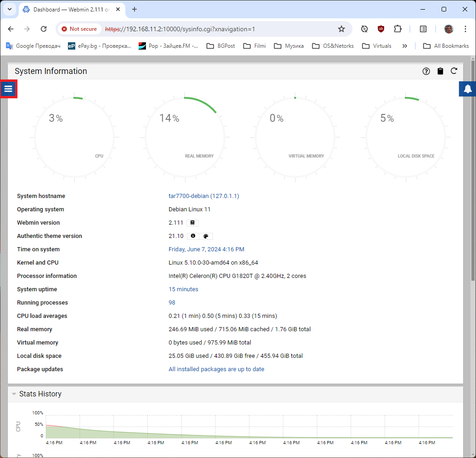Open the notifications bell panel
This screenshot has width=476, height=458.
tap(467, 89)
